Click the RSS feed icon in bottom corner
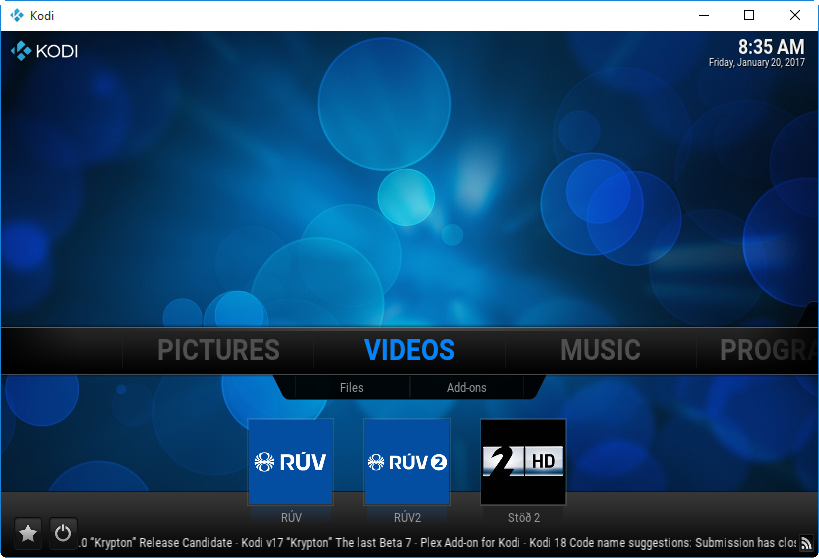 806,543
